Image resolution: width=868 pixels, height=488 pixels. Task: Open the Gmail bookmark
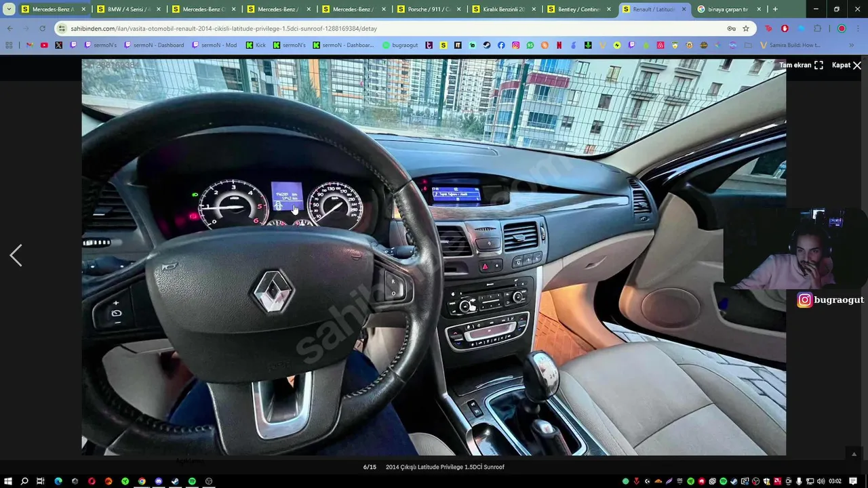(x=29, y=45)
